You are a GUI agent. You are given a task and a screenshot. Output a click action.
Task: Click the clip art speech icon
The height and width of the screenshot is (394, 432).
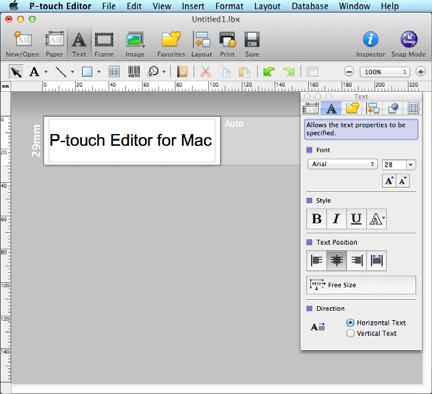pyautogui.click(x=153, y=72)
